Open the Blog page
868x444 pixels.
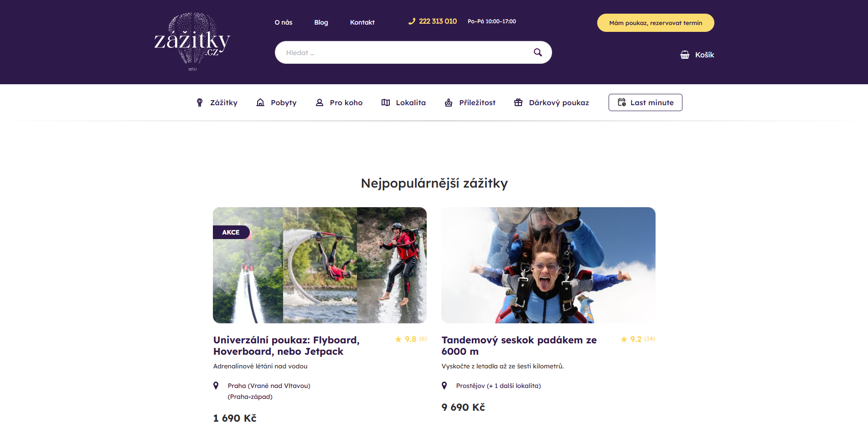point(321,22)
